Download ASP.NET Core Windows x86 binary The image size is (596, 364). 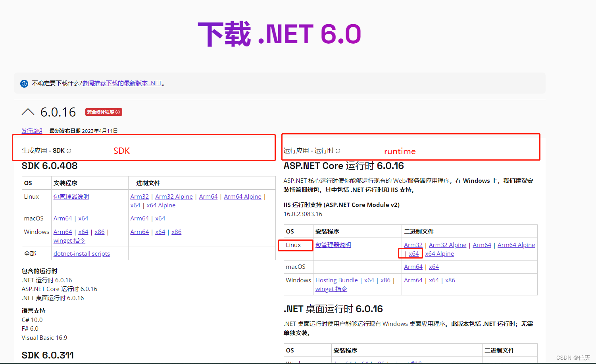click(450, 280)
